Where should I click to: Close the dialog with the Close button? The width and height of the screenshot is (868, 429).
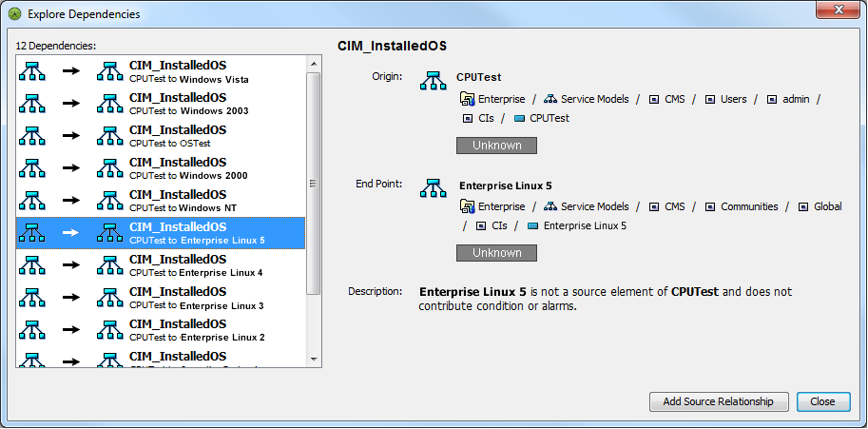tap(823, 401)
